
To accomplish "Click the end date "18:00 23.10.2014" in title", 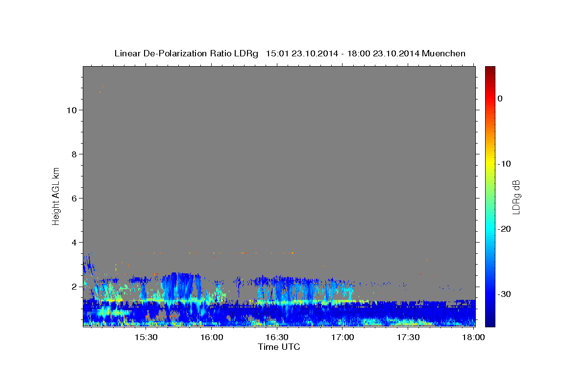I will [383, 53].
